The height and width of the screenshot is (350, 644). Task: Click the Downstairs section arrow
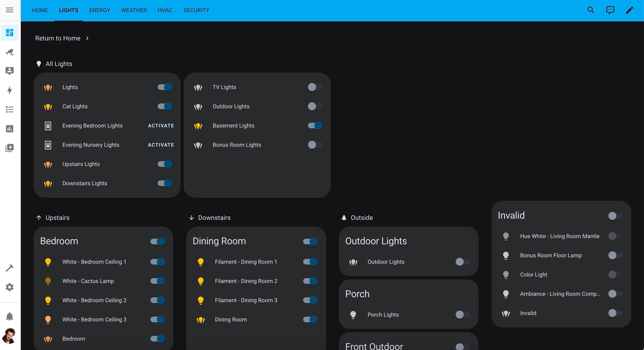(192, 218)
